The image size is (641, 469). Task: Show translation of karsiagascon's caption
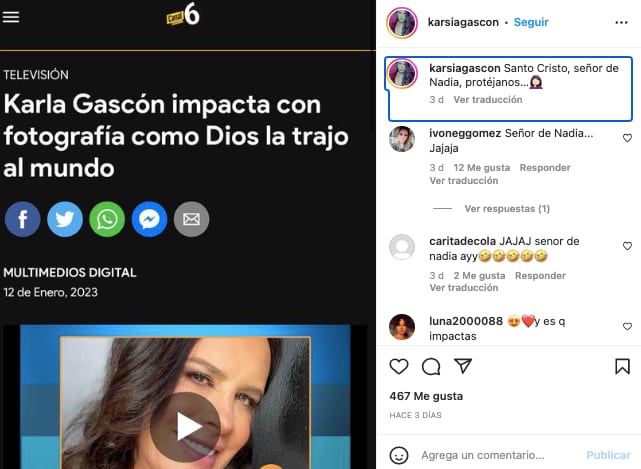[x=488, y=100]
